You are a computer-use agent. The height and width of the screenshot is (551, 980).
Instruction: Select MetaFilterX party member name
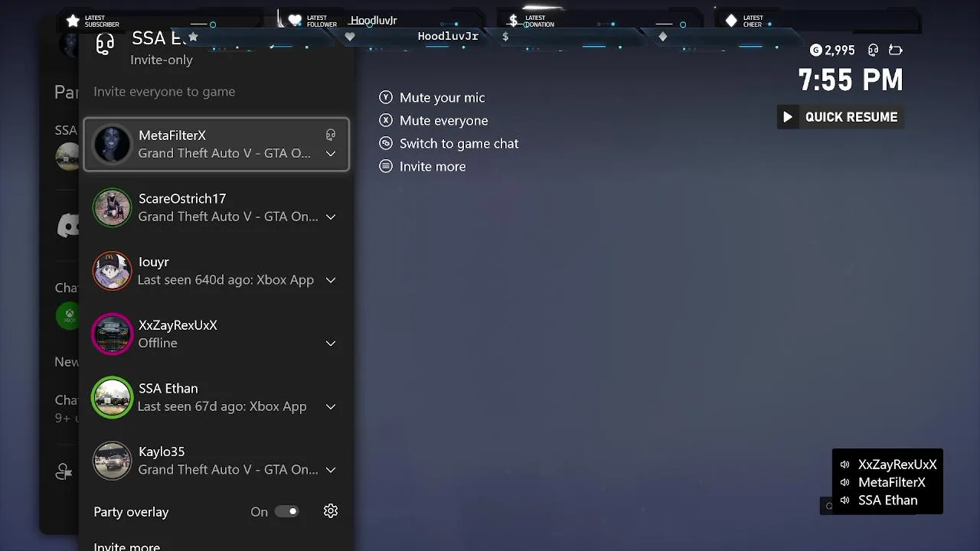point(172,135)
